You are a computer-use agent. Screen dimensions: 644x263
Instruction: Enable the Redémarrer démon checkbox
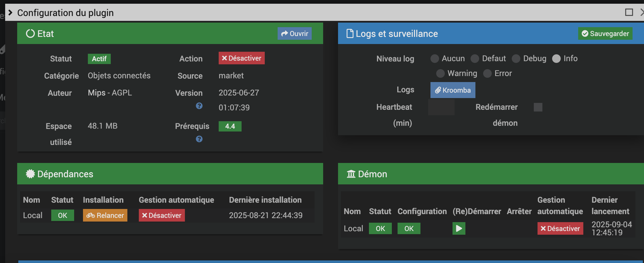(538, 107)
